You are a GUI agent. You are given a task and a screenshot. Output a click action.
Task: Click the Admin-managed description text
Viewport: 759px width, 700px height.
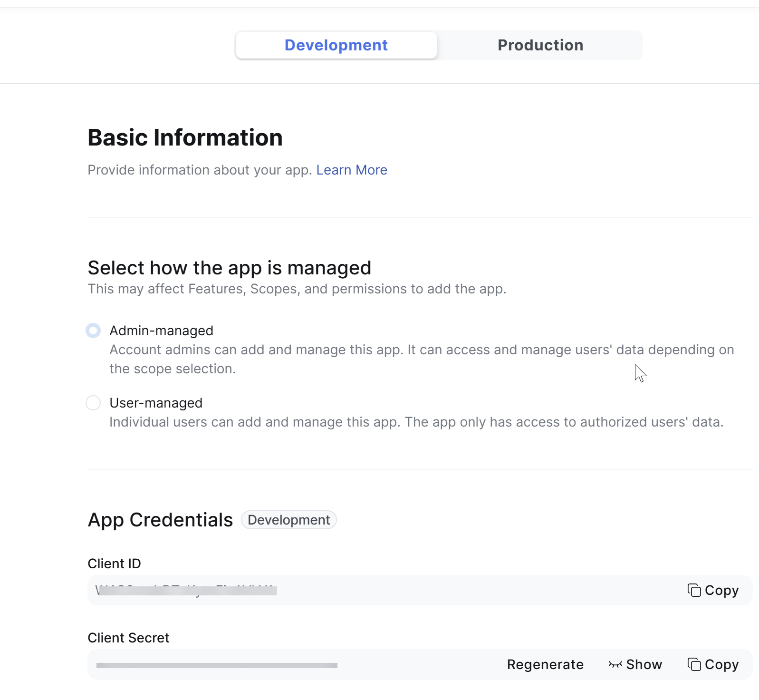click(421, 359)
